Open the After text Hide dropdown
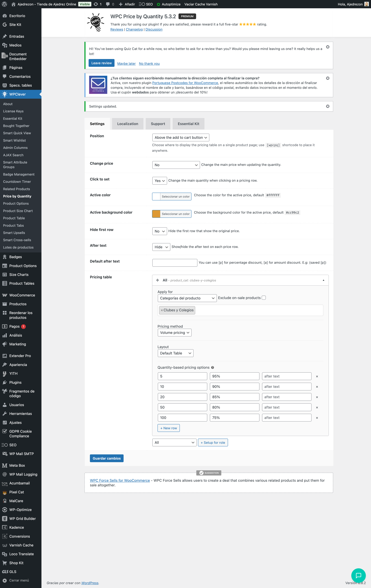Viewport: 371px width, 588px height. (x=161, y=247)
